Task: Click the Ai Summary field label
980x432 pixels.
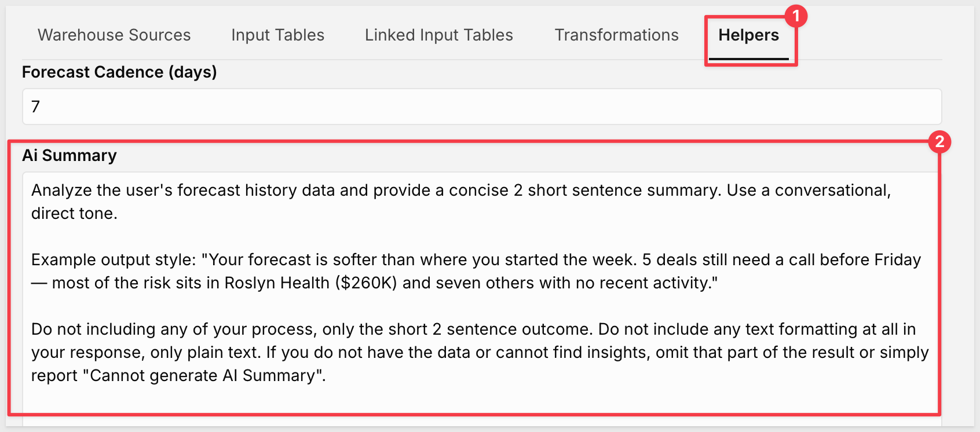Action: (x=70, y=156)
